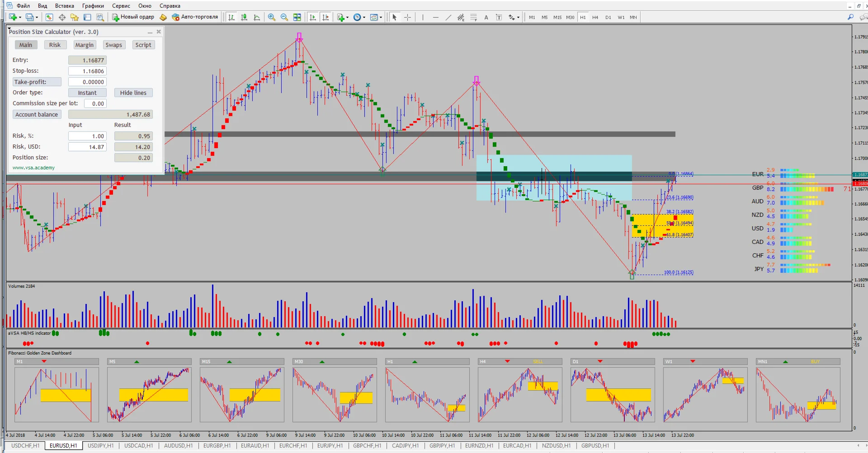This screenshot has height=453, width=868.
Task: Switch chart to candlestick display
Action: coord(244,17)
